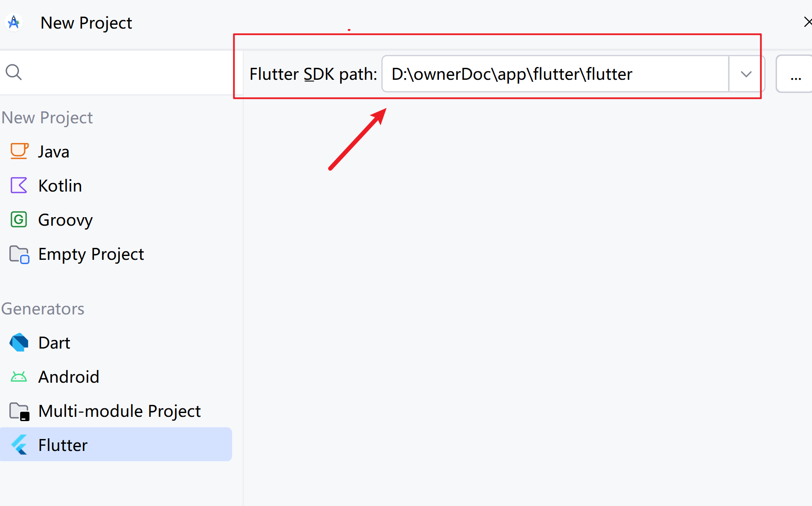Image resolution: width=812 pixels, height=506 pixels.
Task: Click the Generators section heading
Action: [43, 308]
